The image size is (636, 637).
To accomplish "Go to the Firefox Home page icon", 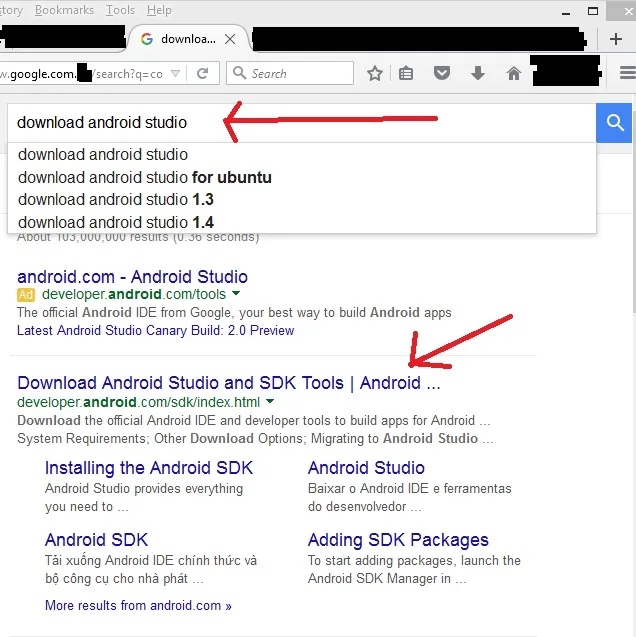I will (513, 74).
